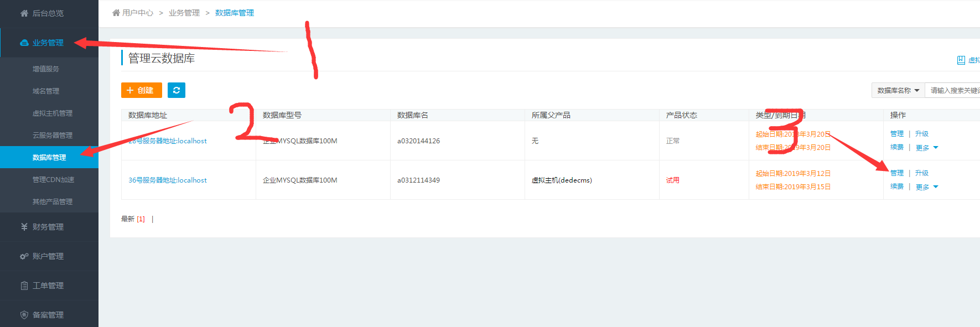Expand 账户管理 in the sidebar
This screenshot has height=327, width=980.
click(49, 256)
